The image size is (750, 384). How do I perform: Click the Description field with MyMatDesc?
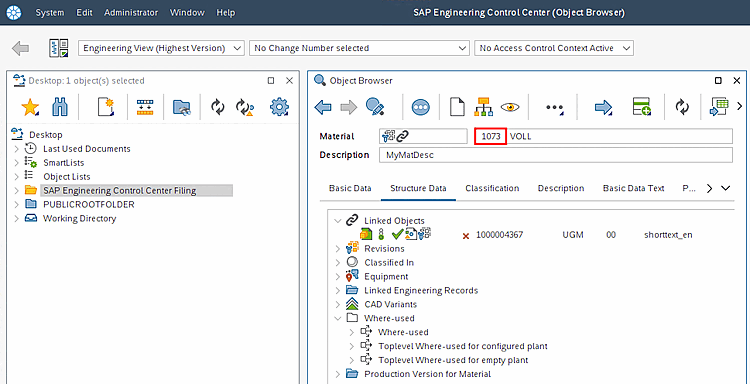556,155
